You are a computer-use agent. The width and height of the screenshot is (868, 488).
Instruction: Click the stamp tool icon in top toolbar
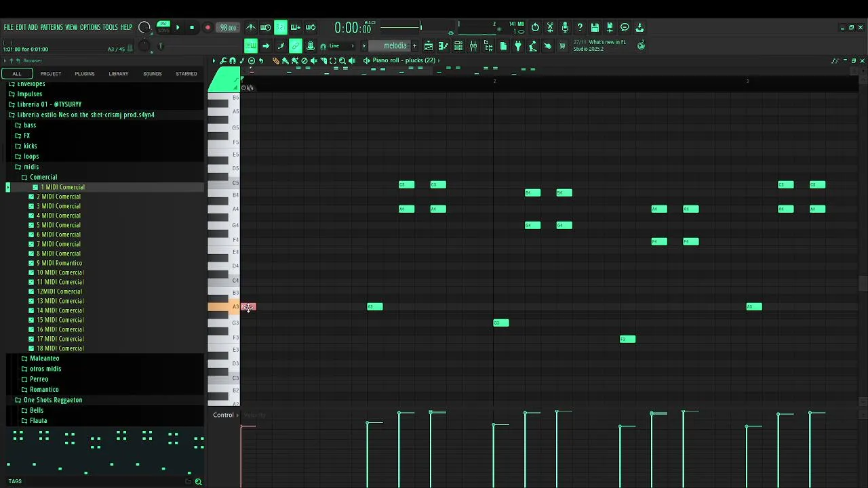[x=311, y=46]
